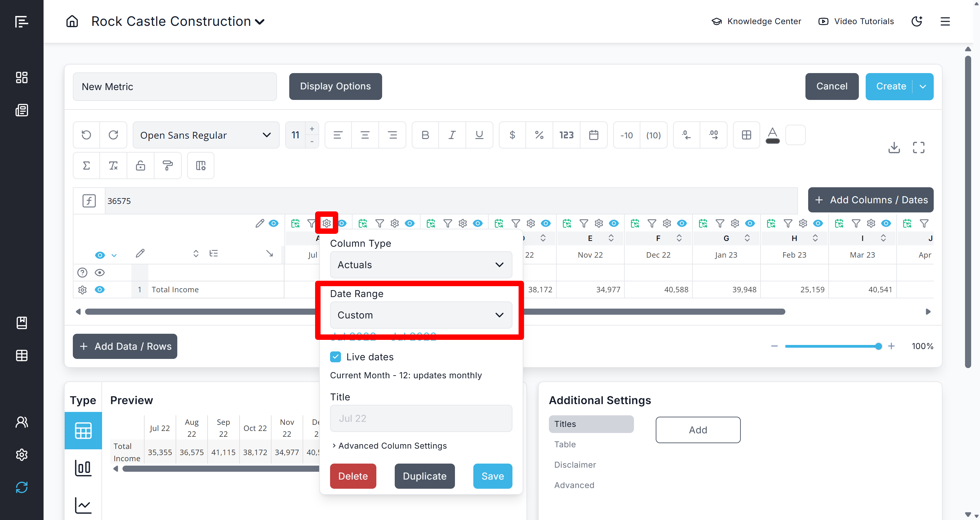This screenshot has height=520, width=980.
Task: Apply currency dollar format
Action: (x=512, y=135)
